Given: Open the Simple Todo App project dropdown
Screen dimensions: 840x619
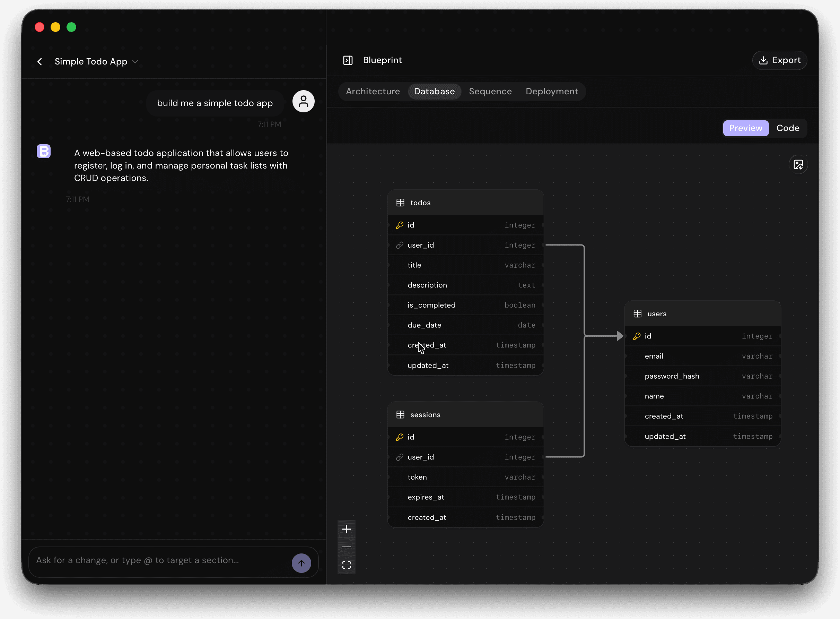Looking at the screenshot, I should point(96,61).
